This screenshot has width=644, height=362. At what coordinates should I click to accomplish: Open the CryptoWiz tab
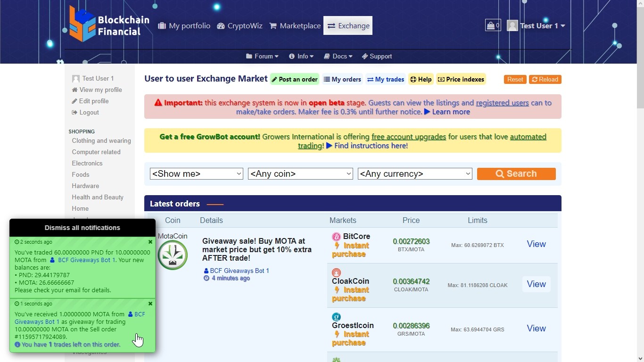(239, 26)
